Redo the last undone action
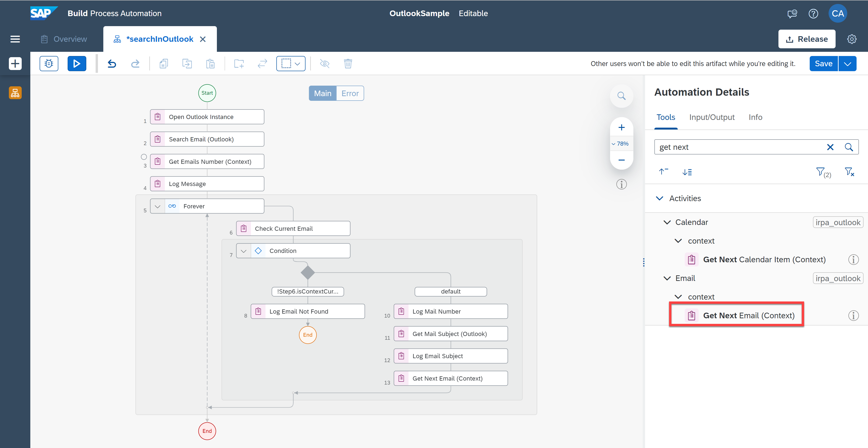Screen dimensions: 868x448 (135, 63)
